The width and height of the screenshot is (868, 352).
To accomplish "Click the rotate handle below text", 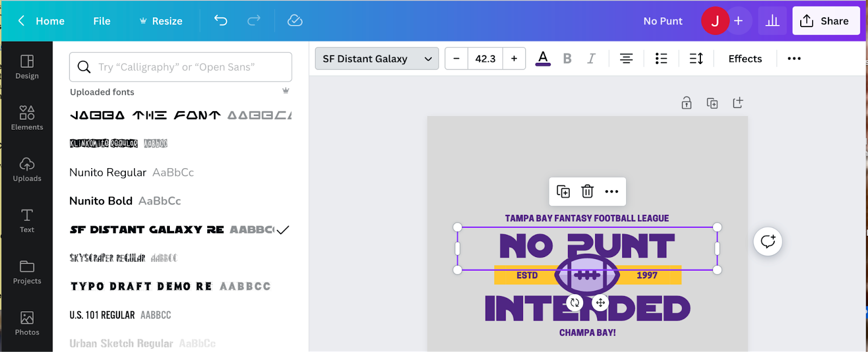I will pos(575,303).
